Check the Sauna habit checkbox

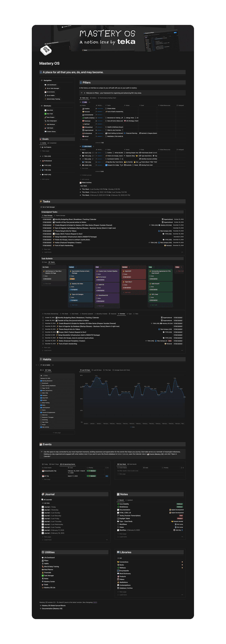[41, 410]
